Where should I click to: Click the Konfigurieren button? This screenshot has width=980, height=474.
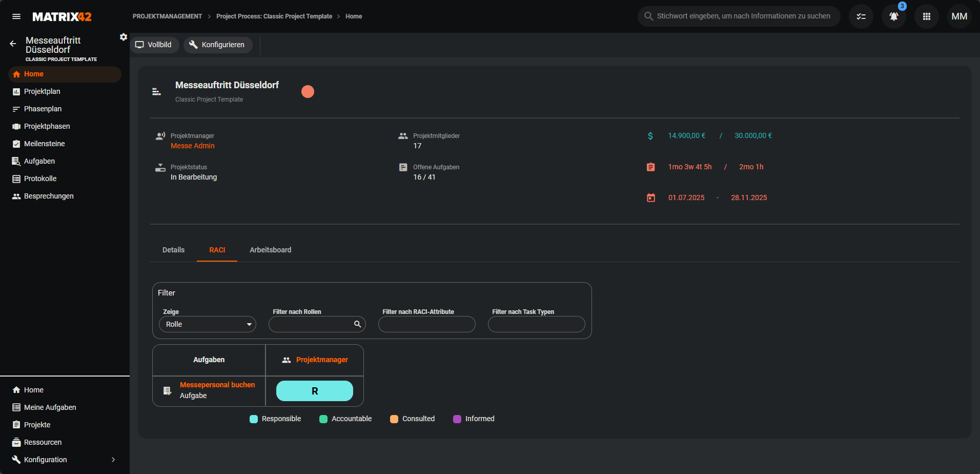tap(217, 45)
